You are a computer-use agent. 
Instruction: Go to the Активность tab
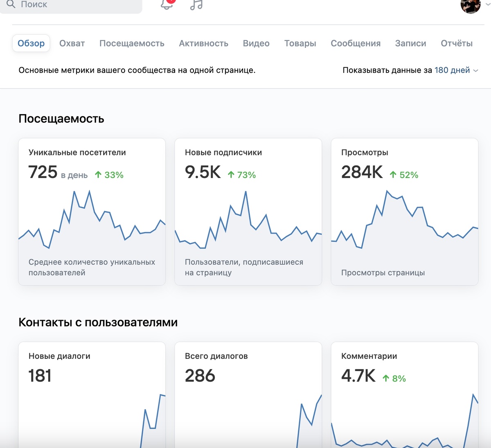(x=204, y=43)
